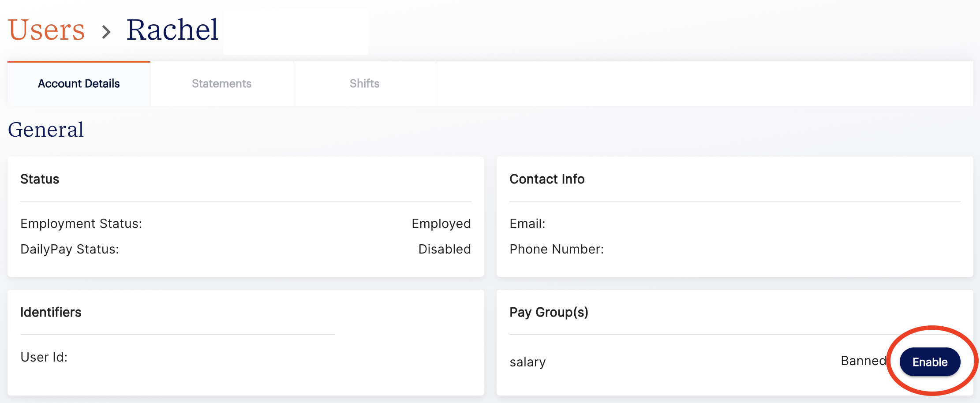
Task: Click the Employed employment status value
Action: click(441, 224)
